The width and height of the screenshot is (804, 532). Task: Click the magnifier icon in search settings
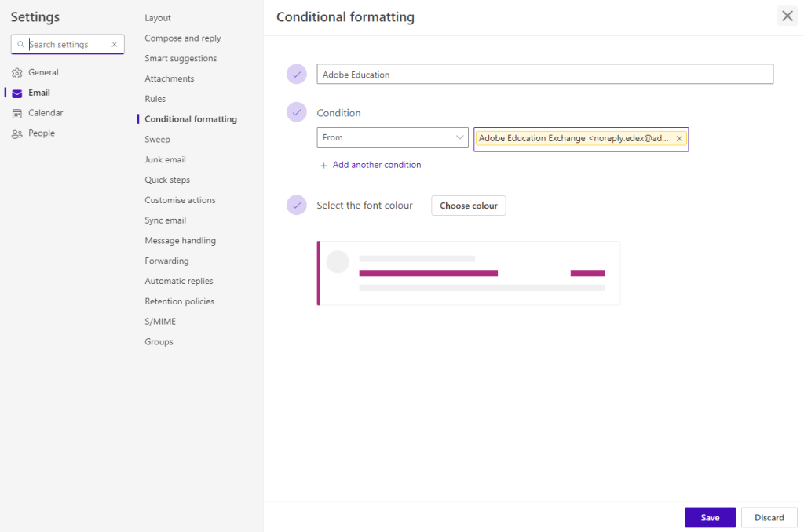pos(21,44)
